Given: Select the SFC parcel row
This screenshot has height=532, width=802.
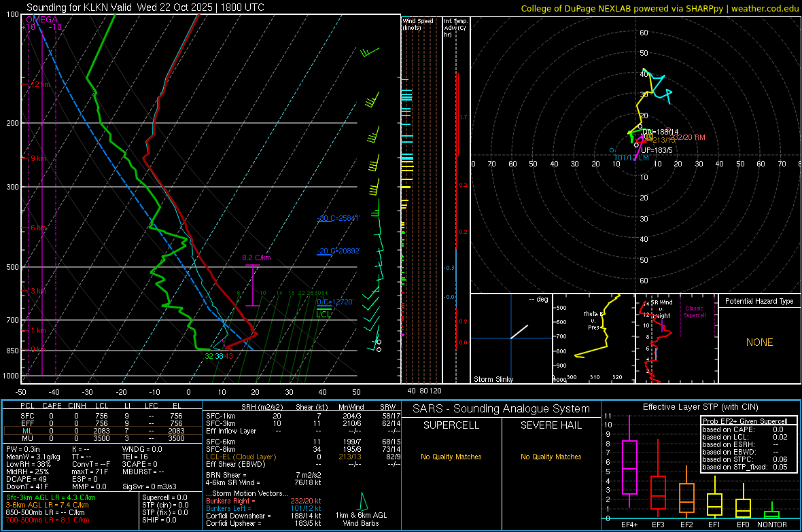Looking at the screenshot, I should pyautogui.click(x=103, y=416).
